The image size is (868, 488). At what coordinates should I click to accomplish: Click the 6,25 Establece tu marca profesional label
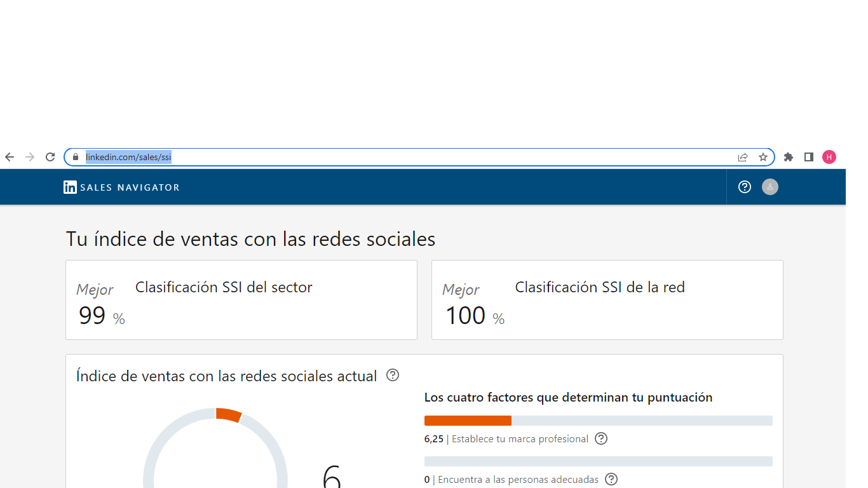[x=506, y=439]
